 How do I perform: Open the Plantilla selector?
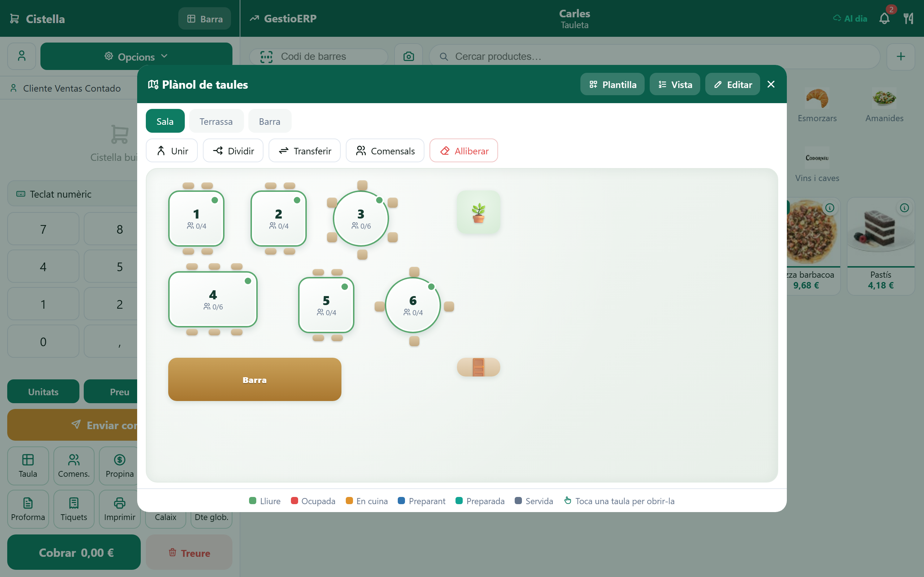point(612,84)
